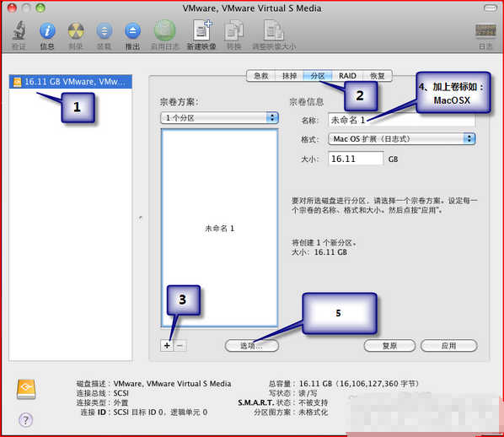The height and width of the screenshot is (437, 504).
Task: Select the 16.11 GB VMware disk in the sidebar
Action: coord(71,82)
